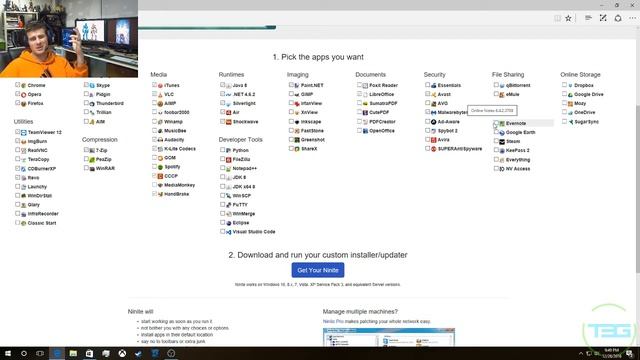Image resolution: width=640 pixels, height=360 pixels.
Task: Click the Foxit Reader icon
Action: pyautogui.click(x=365, y=86)
